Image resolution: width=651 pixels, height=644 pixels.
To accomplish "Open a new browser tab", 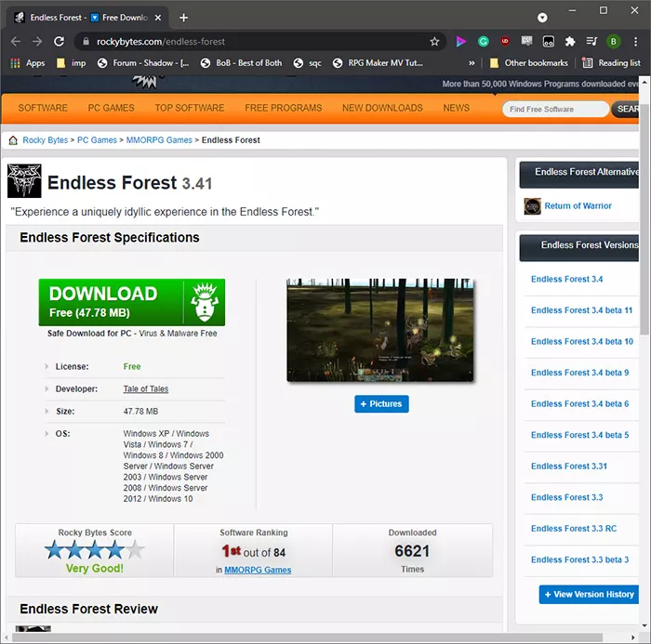I will [184, 18].
